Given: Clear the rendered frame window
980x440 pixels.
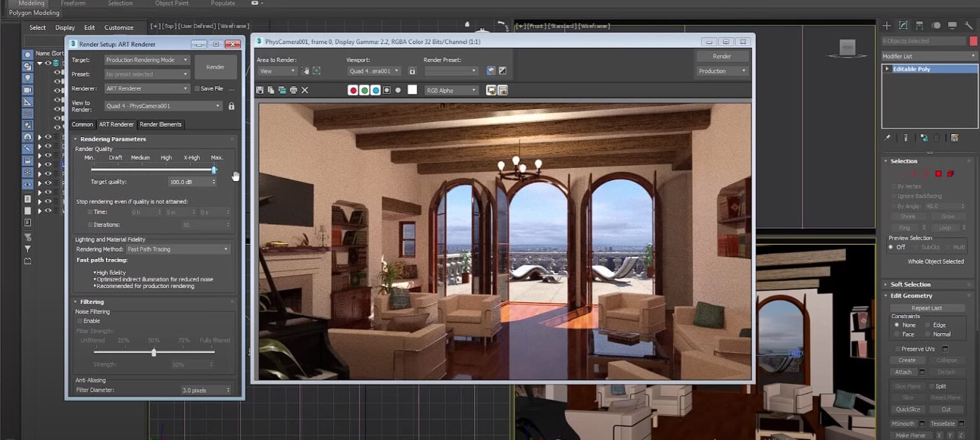Looking at the screenshot, I should point(304,90).
